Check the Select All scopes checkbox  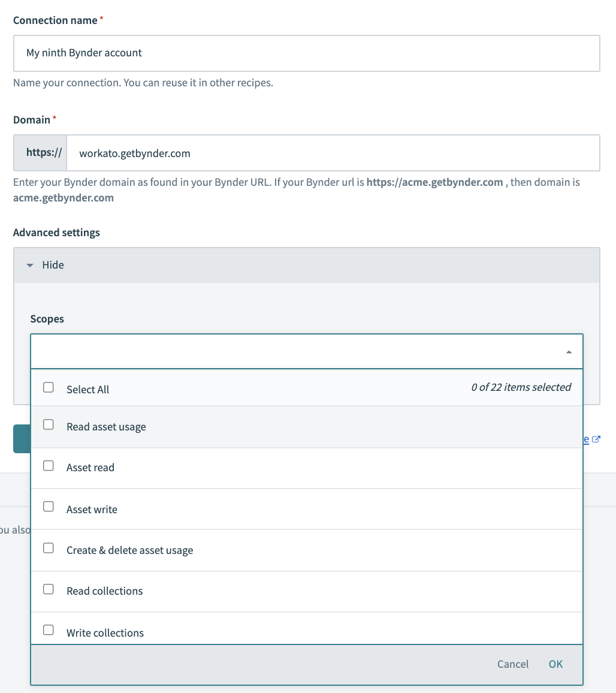[x=49, y=387]
